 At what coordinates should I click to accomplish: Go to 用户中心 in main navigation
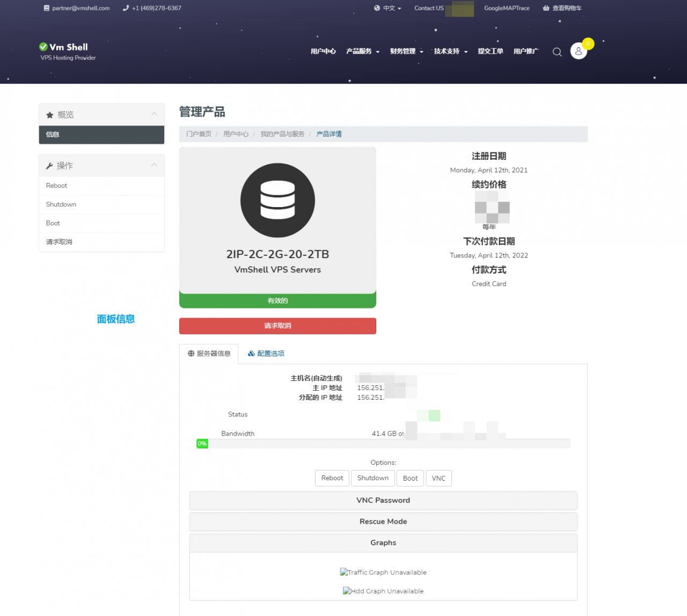pyautogui.click(x=323, y=52)
